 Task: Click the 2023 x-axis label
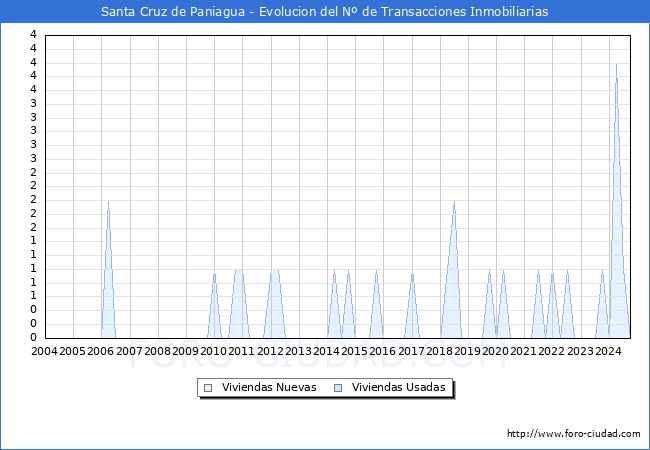pyautogui.click(x=580, y=351)
